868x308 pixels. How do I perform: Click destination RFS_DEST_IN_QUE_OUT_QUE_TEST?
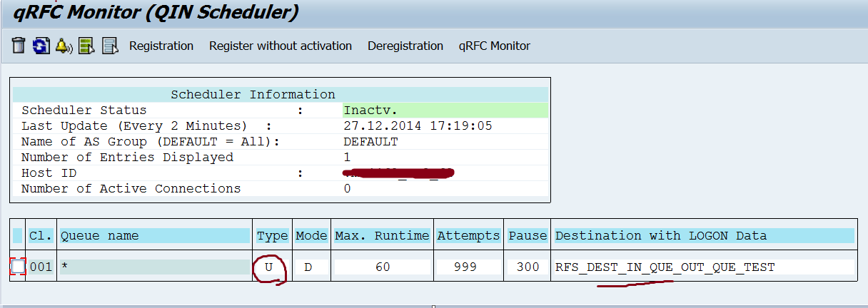pyautogui.click(x=704, y=267)
